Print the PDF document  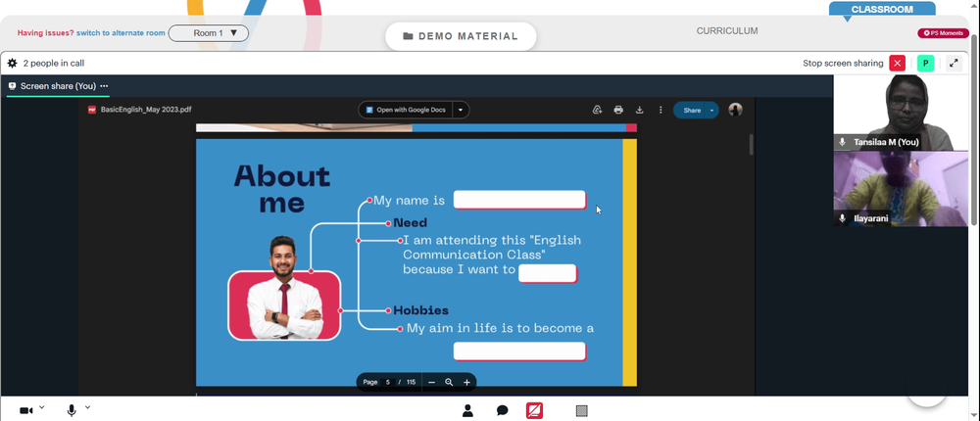click(618, 110)
